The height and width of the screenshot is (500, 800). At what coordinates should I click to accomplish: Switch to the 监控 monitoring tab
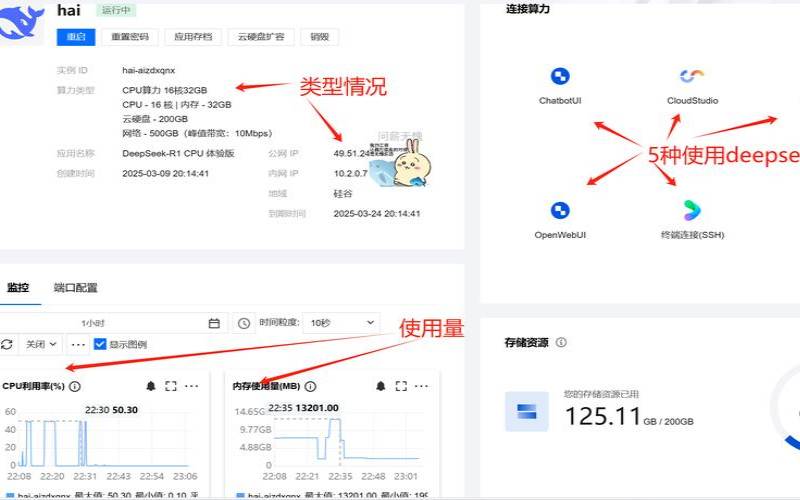18,288
